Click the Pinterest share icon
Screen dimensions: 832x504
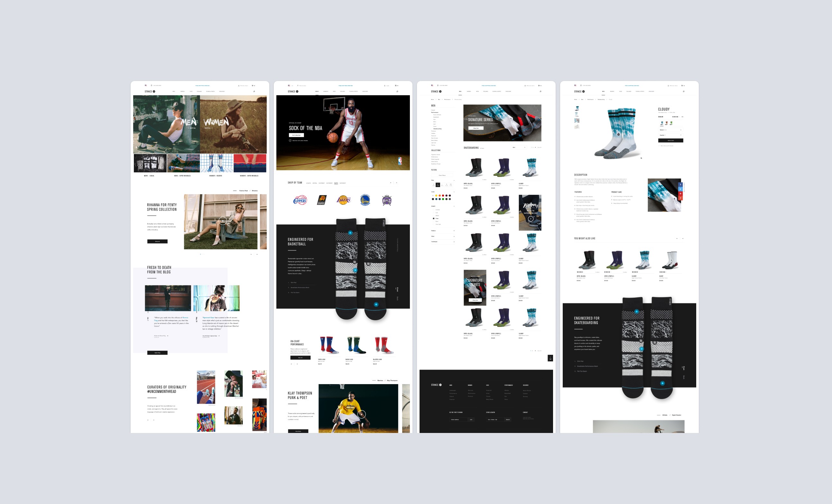click(x=680, y=194)
